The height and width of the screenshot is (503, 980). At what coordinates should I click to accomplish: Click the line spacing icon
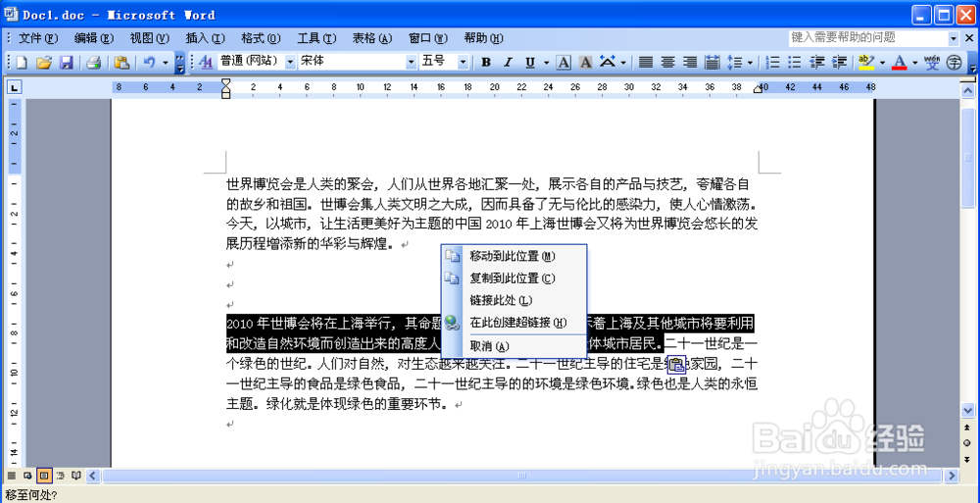[735, 63]
